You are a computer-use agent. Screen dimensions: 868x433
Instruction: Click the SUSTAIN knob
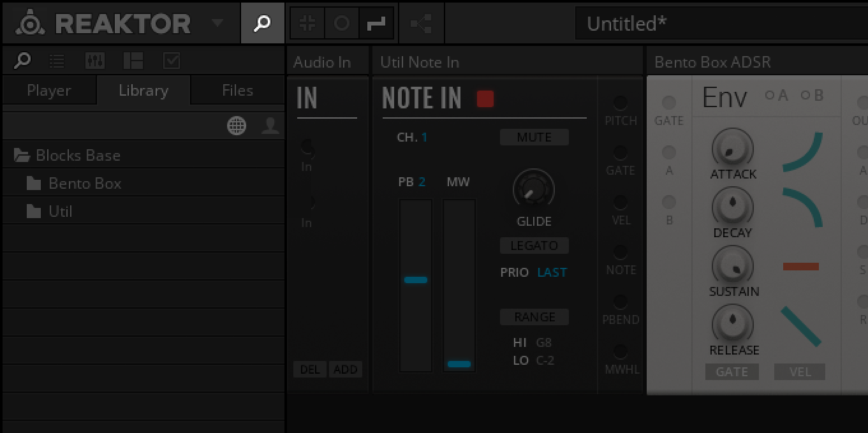click(x=733, y=265)
